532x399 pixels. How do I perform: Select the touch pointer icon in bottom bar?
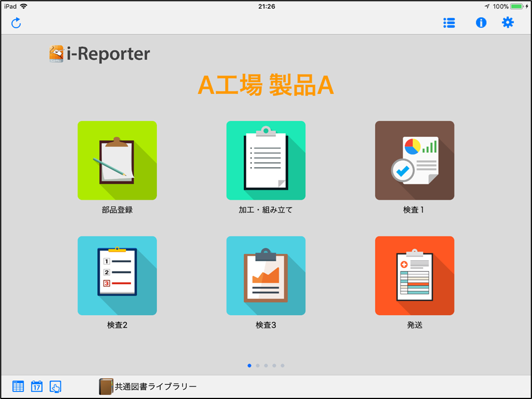coord(55,386)
